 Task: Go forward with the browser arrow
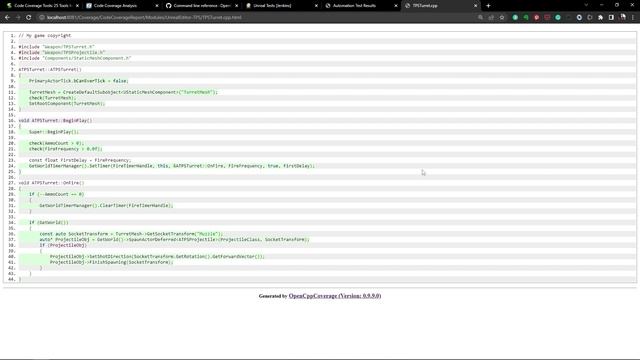click(18, 18)
